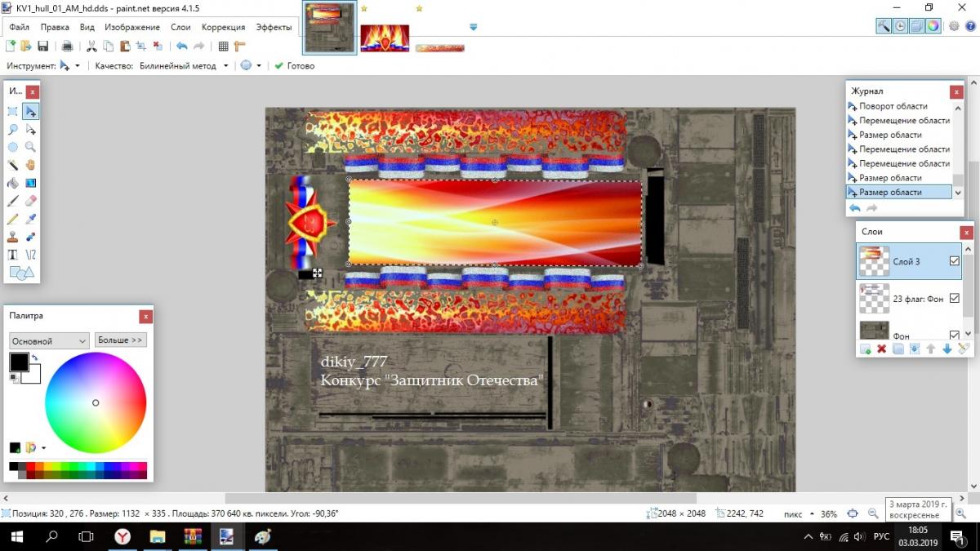The width and height of the screenshot is (980, 551).
Task: Select the Поворот области history entry
Action: click(899, 106)
